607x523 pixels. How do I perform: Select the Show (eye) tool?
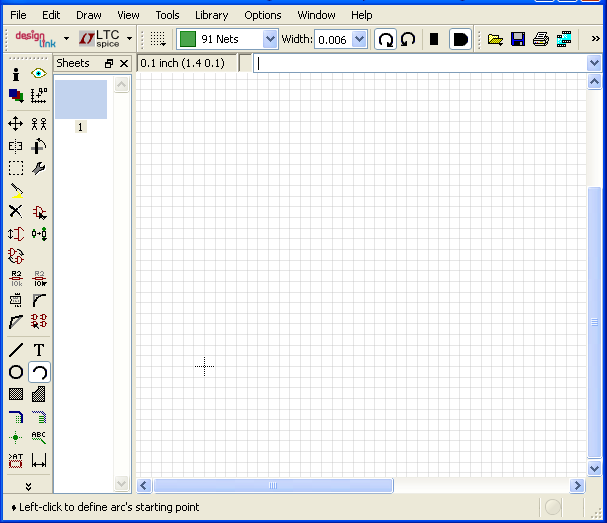(39, 73)
